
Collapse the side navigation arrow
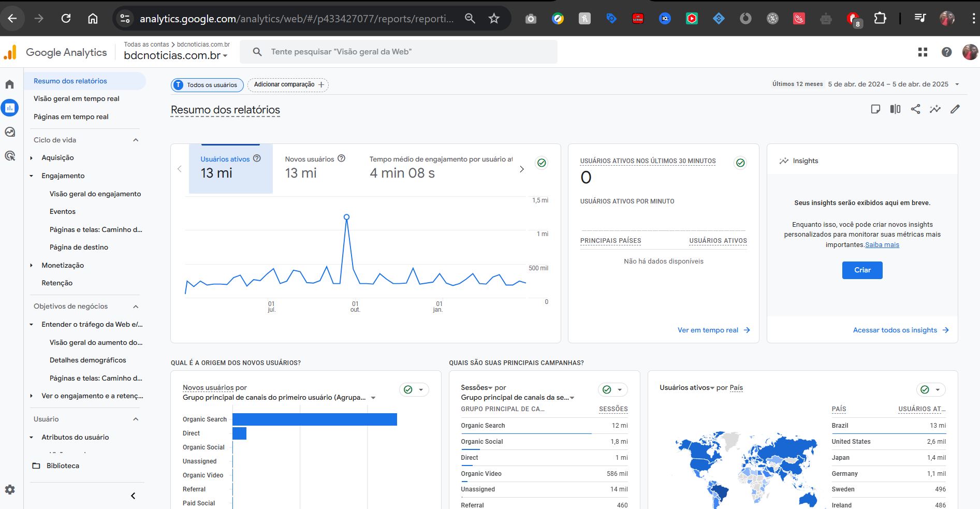click(133, 496)
